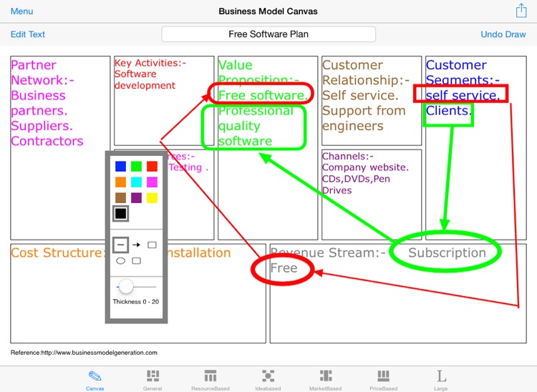This screenshot has width=537, height=392.
Task: Pick the green color swatch
Action: (136, 166)
